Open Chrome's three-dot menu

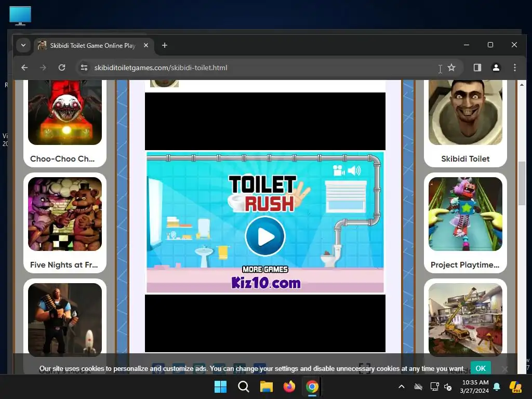[515, 68]
